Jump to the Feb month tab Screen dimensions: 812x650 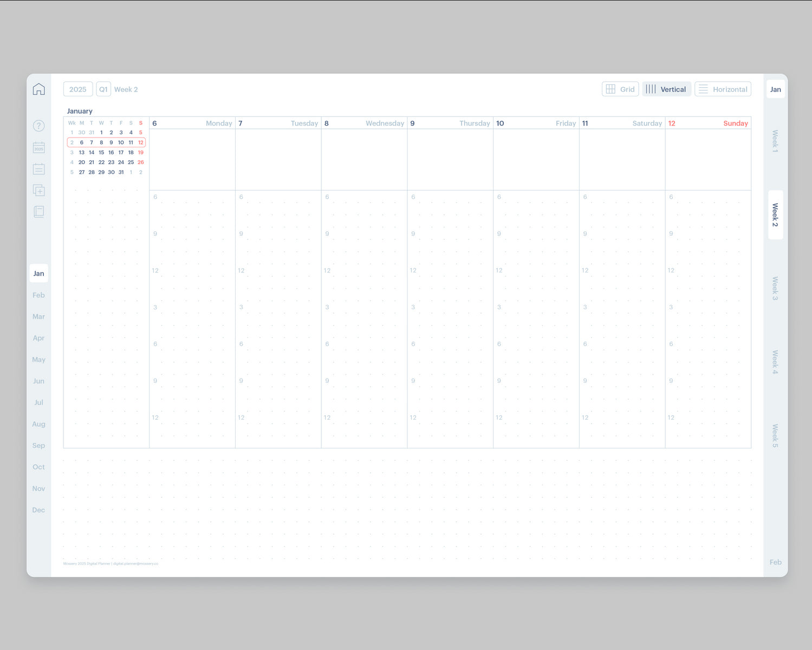pos(38,295)
